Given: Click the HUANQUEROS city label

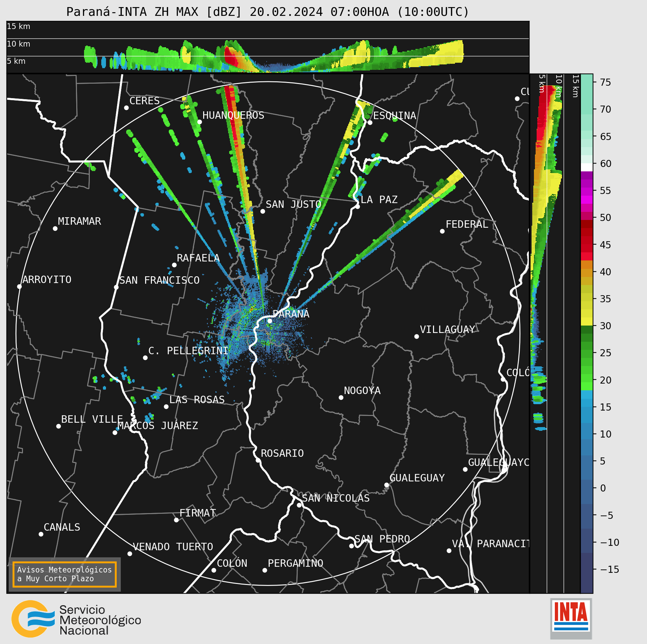Looking at the screenshot, I should pos(233,115).
